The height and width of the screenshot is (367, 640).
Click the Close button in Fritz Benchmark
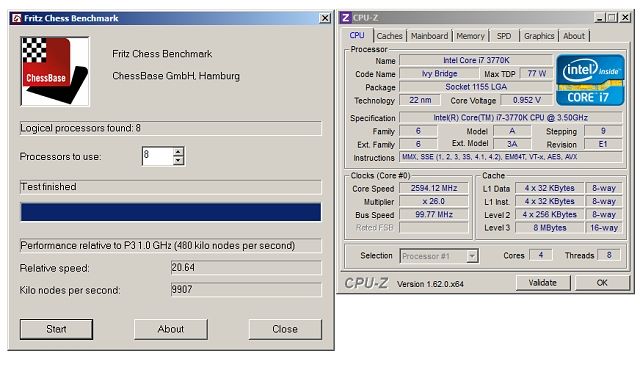pyautogui.click(x=285, y=329)
